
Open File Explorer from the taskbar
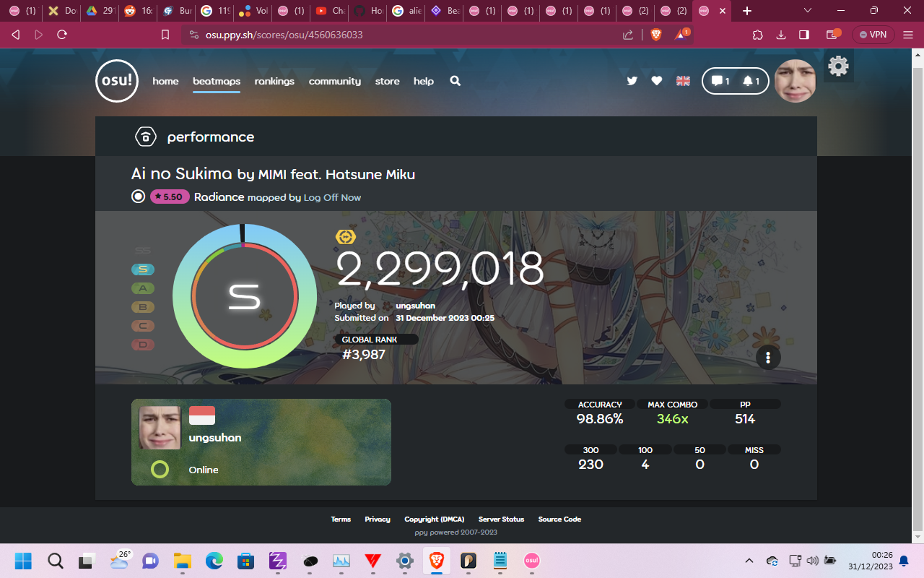pos(182,561)
